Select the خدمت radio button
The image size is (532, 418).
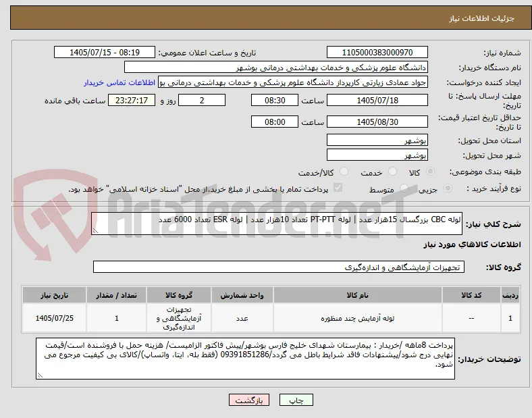coord(392,172)
